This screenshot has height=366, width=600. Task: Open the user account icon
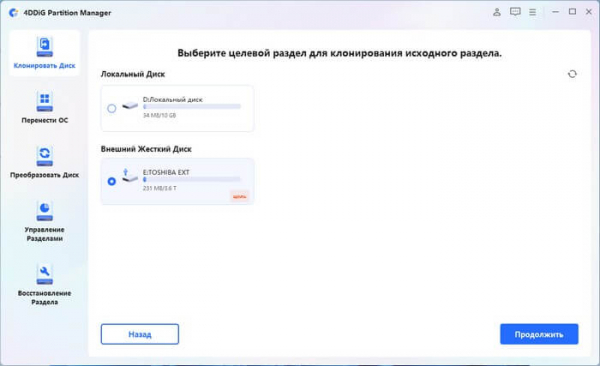pos(497,12)
